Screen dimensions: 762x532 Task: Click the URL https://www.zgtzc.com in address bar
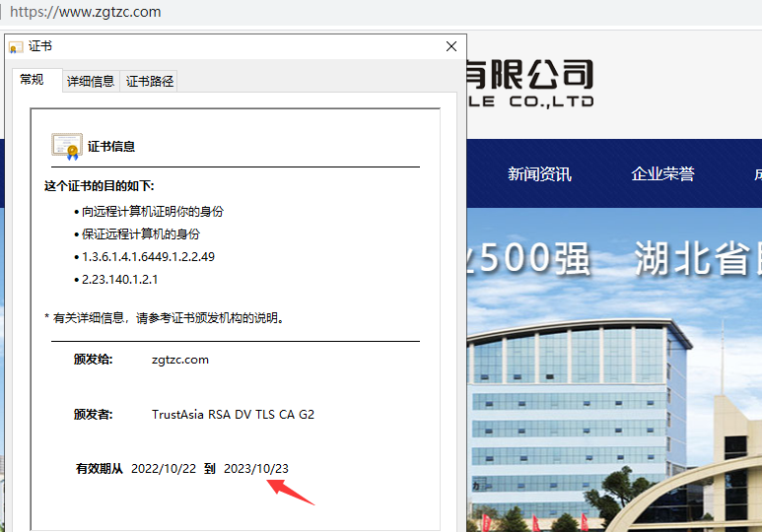pos(86,12)
